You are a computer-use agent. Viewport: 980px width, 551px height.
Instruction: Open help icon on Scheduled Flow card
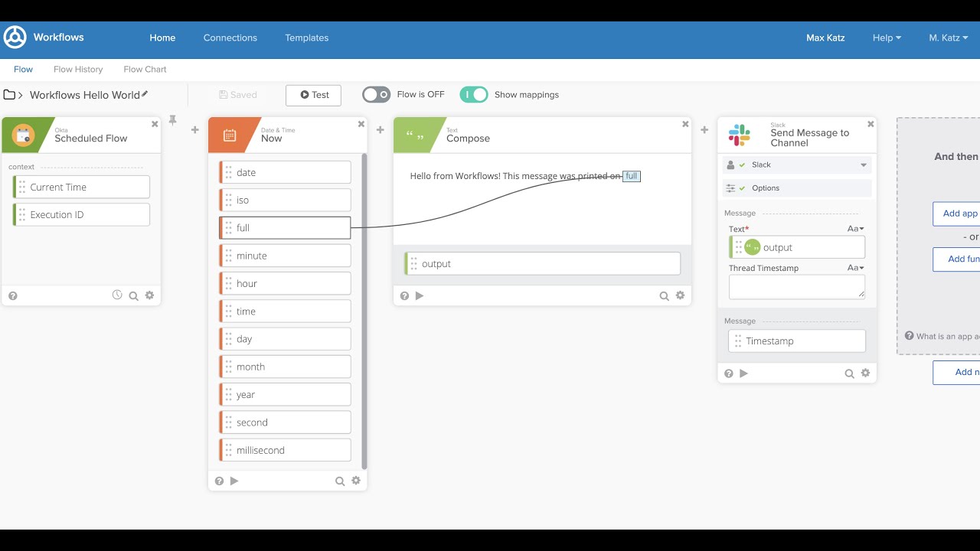click(13, 295)
